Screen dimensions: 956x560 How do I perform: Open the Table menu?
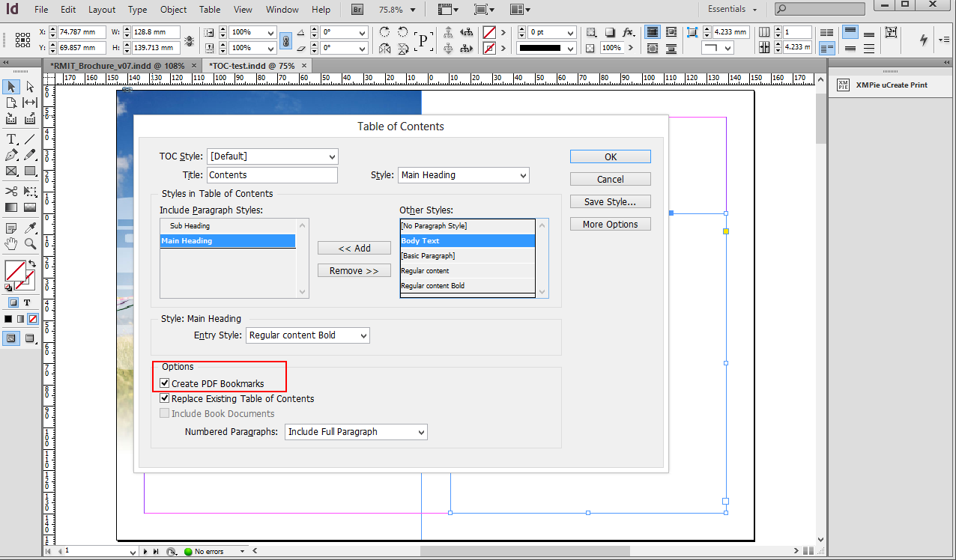click(x=209, y=10)
